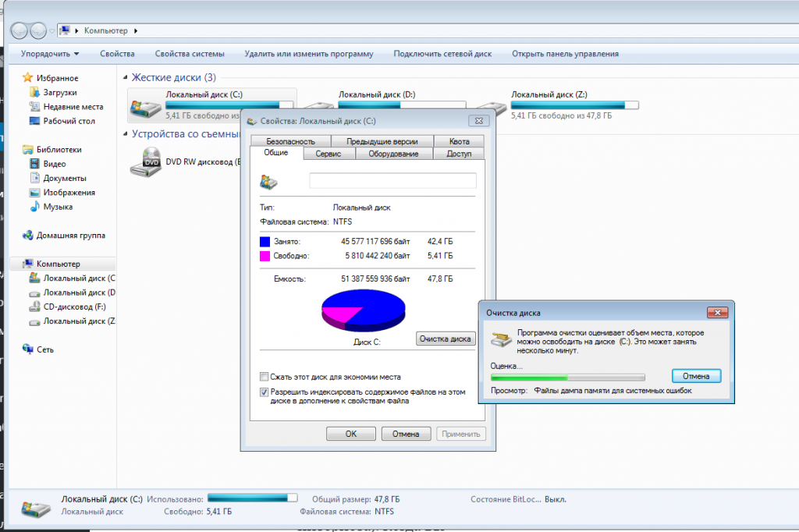Open the Видео library icon
This screenshot has width=799, height=532.
pos(34,164)
